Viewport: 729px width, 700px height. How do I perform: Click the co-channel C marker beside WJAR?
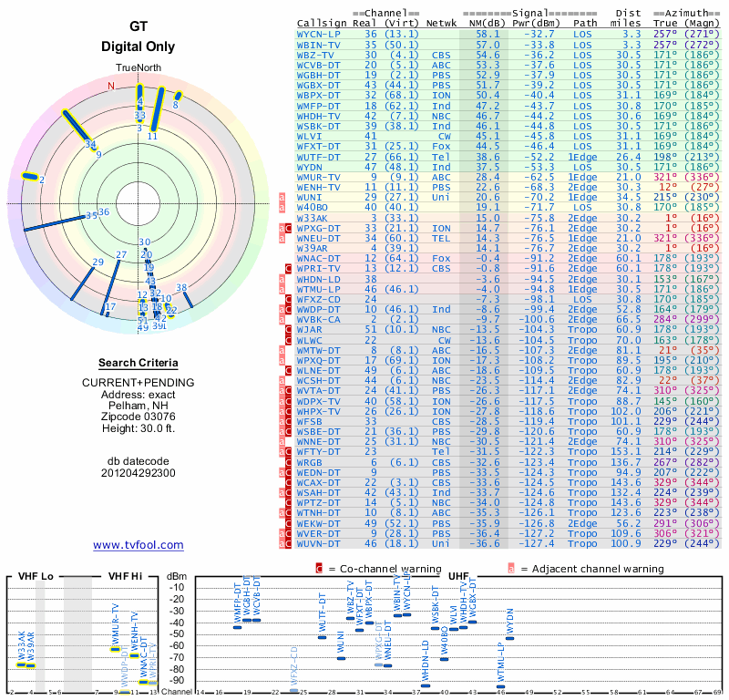click(x=288, y=330)
